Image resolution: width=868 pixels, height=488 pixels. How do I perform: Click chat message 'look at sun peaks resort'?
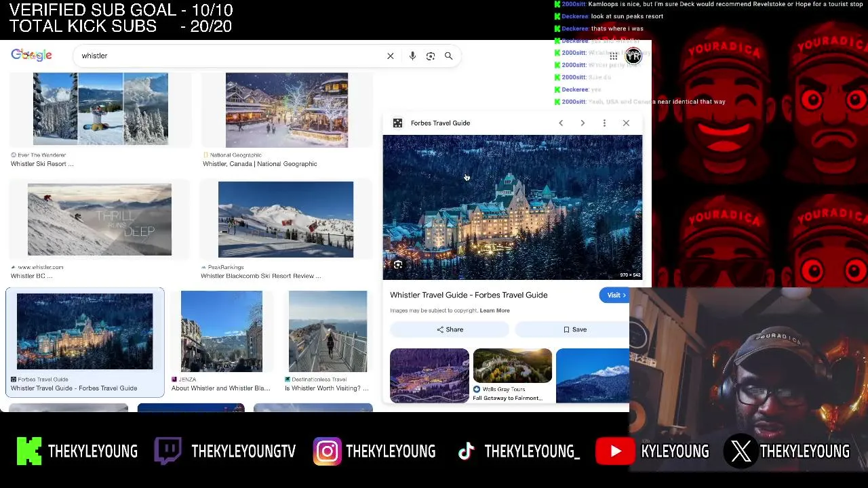coord(627,16)
